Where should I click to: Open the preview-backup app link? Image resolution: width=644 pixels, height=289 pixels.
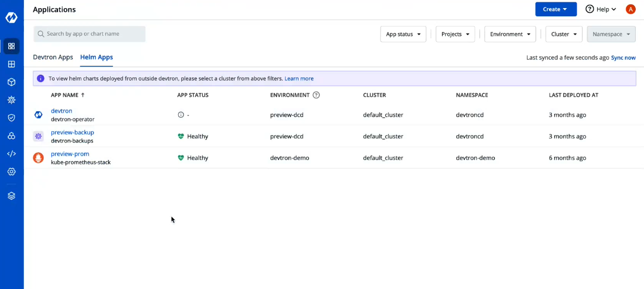(72, 132)
